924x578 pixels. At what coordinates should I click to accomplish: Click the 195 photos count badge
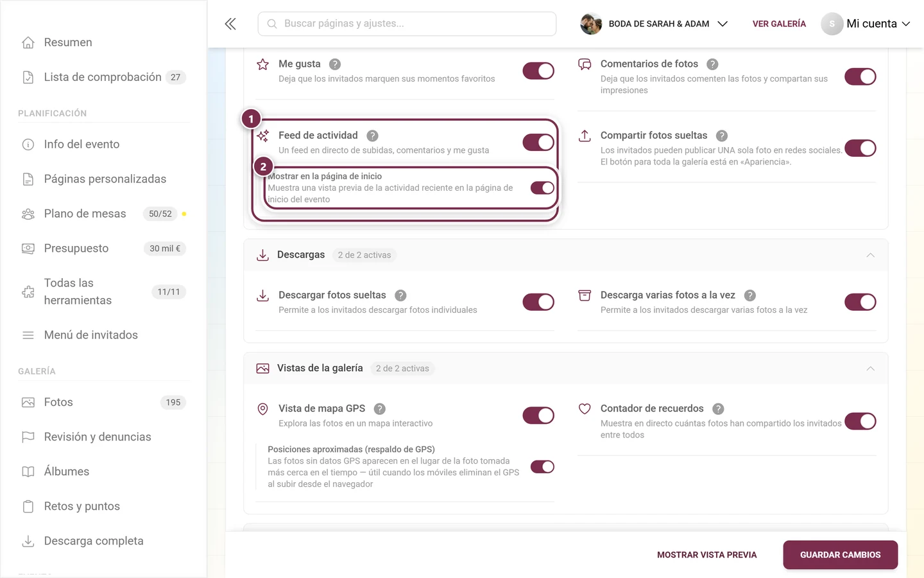(173, 403)
